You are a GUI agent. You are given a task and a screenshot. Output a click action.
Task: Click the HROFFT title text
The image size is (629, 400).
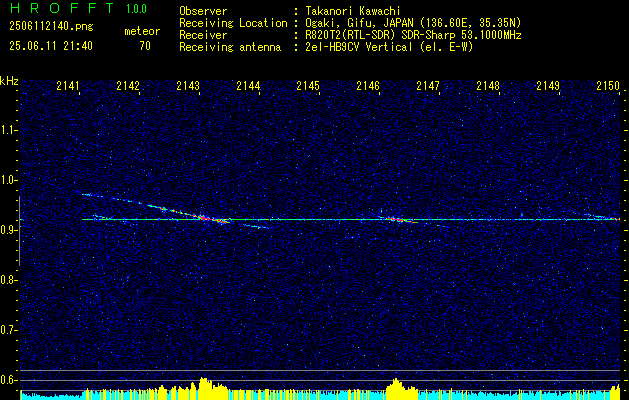[62, 8]
